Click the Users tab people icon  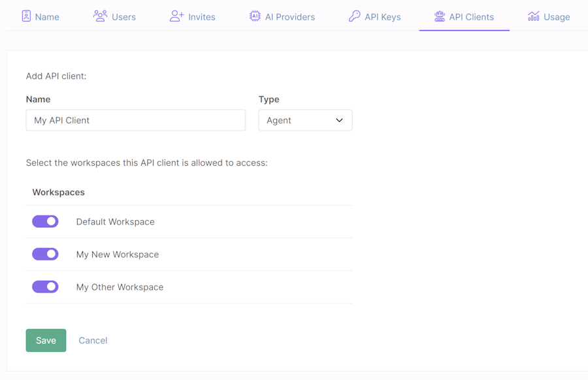[x=100, y=16]
